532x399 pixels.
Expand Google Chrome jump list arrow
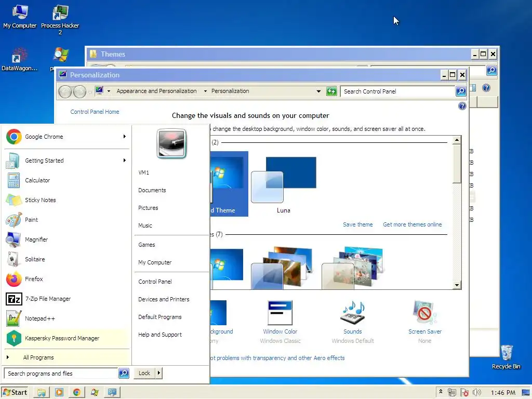125,137
